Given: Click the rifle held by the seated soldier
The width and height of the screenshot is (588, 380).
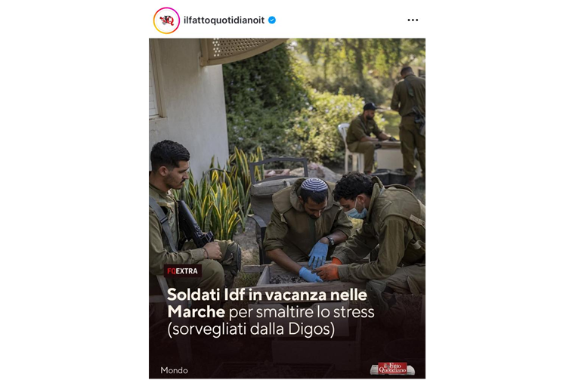Looking at the screenshot, I should pos(193,226).
